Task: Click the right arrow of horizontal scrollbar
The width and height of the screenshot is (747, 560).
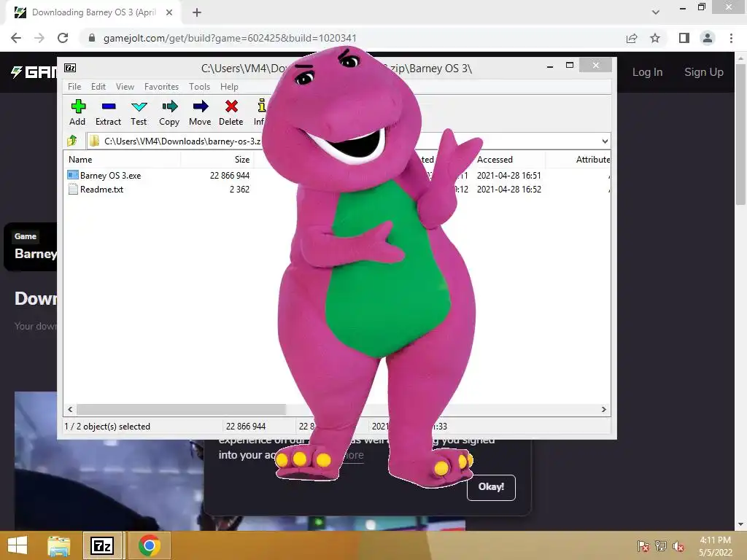Action: coord(603,409)
